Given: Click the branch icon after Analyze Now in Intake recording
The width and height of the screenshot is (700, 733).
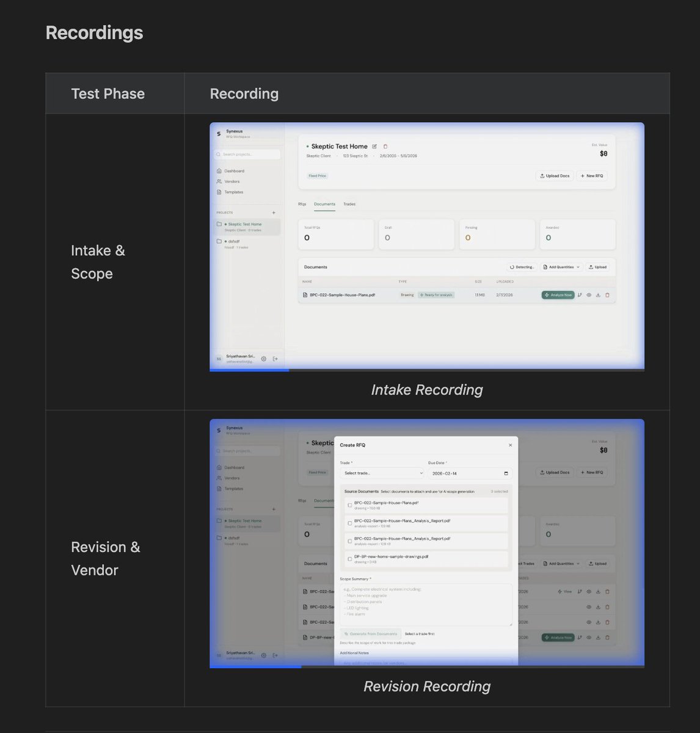Looking at the screenshot, I should (580, 295).
